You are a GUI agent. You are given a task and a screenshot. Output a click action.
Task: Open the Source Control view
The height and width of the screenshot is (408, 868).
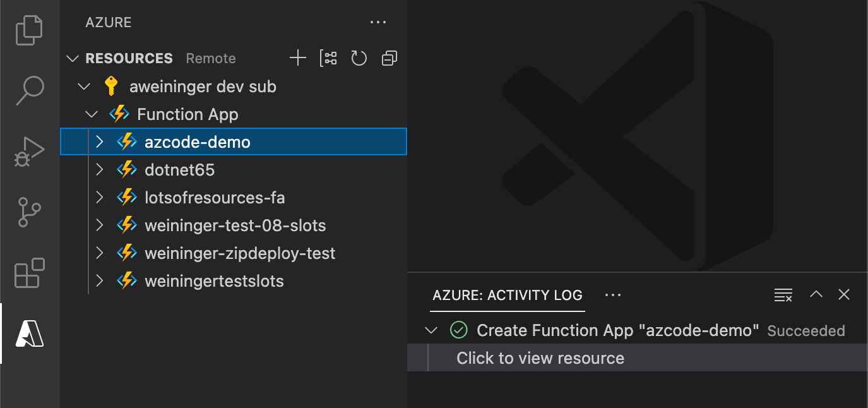click(29, 212)
